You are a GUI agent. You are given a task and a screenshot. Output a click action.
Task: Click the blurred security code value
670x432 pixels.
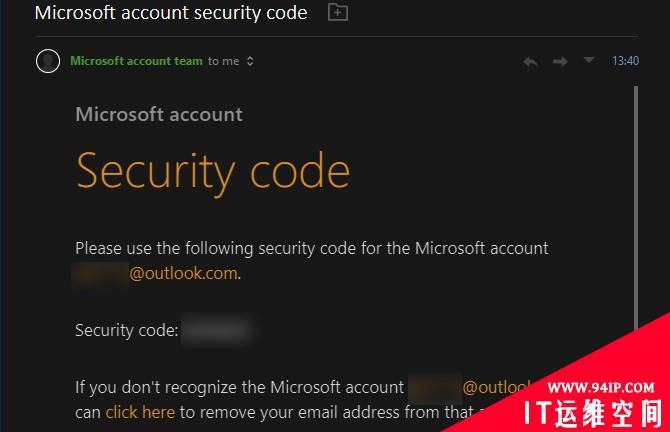[x=217, y=330]
